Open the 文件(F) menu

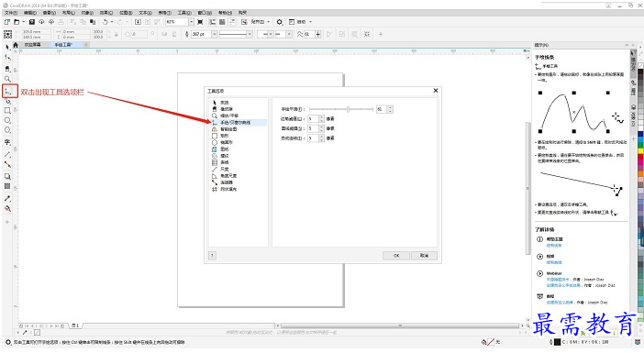point(11,13)
